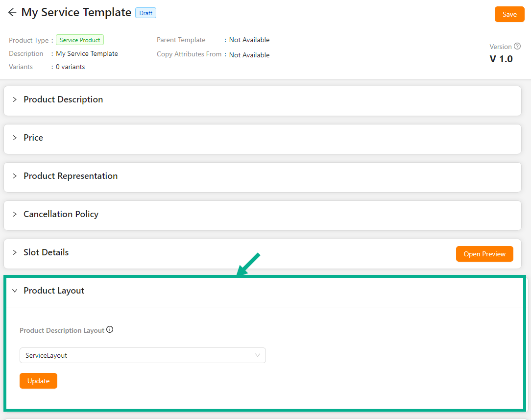Click the Product Layout header text
Viewport: 531px width, 420px height.
pos(54,291)
